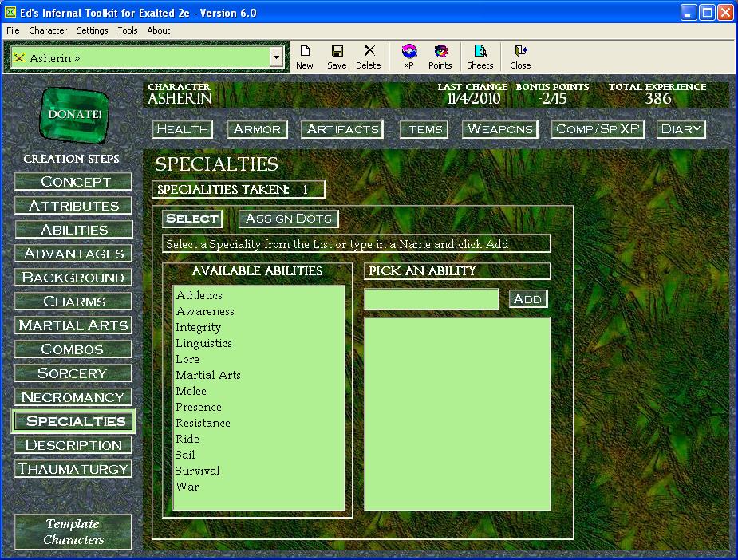Switch to the Select tab

pos(192,219)
